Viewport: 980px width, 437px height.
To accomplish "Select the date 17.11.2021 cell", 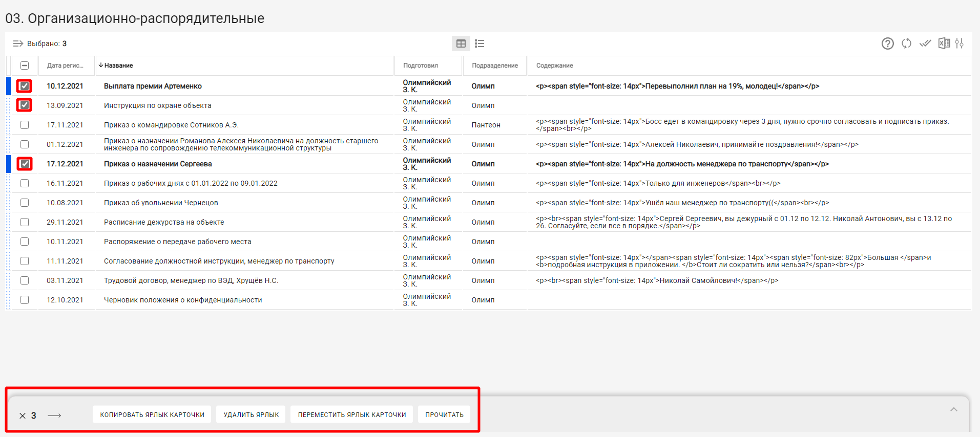I will pyautogui.click(x=65, y=125).
